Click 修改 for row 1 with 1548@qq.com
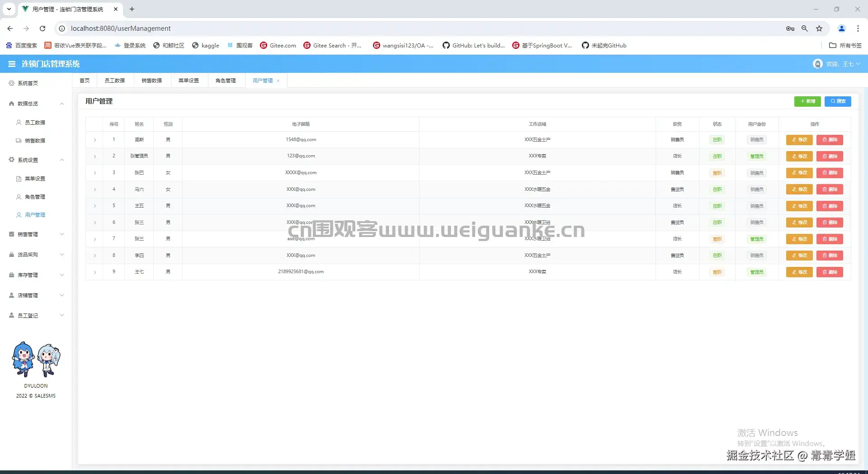This screenshot has height=474, width=868. click(799, 140)
